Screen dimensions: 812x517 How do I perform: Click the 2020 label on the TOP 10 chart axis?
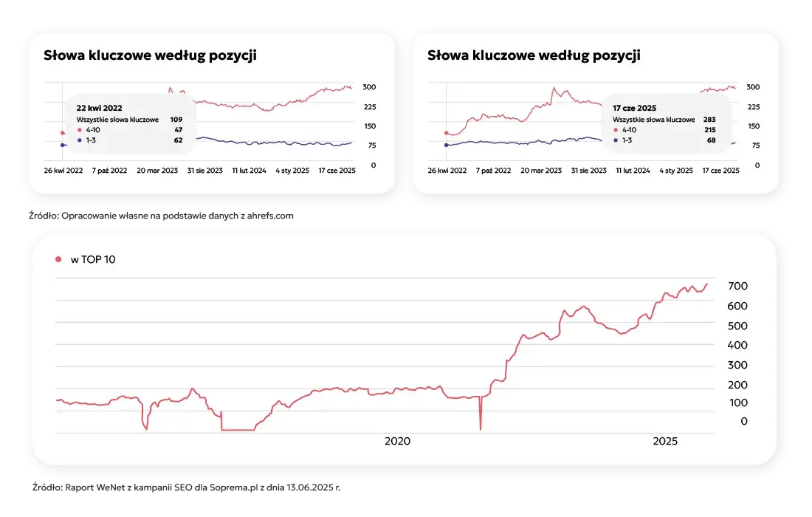tap(397, 441)
